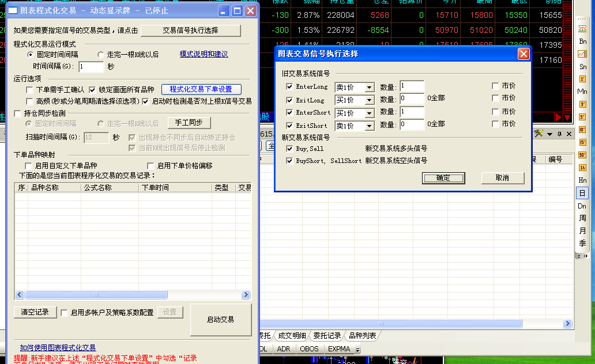This screenshot has height=364, width=595.
Task: Select the 1-minute period icon
Action: point(582,78)
